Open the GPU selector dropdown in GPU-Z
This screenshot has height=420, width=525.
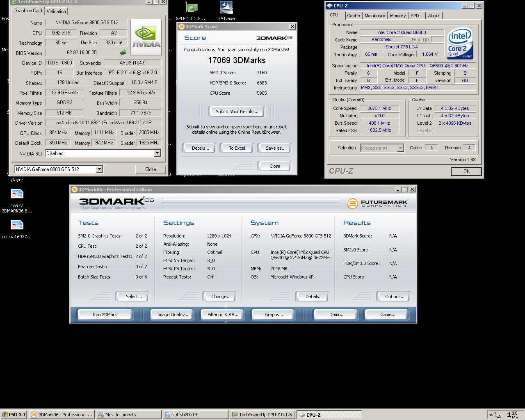pyautogui.click(x=99, y=169)
